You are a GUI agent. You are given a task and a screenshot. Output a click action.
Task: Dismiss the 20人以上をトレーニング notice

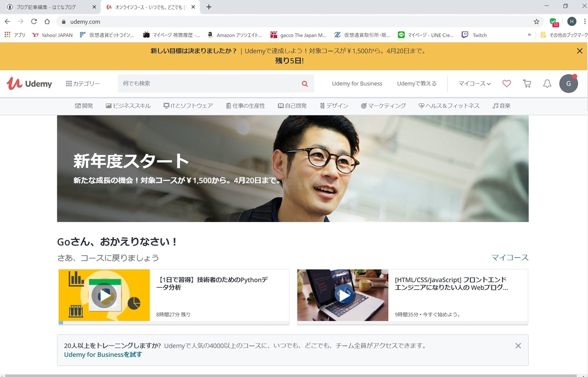pos(518,346)
